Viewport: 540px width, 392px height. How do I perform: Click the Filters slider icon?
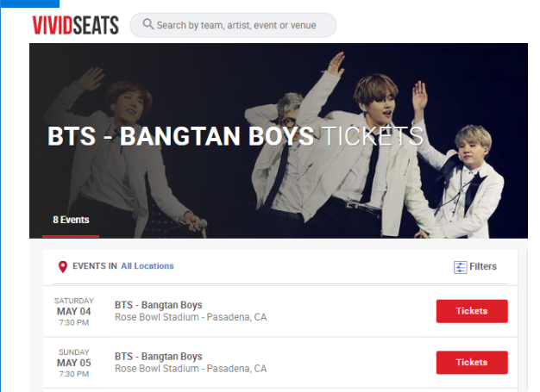click(x=460, y=267)
